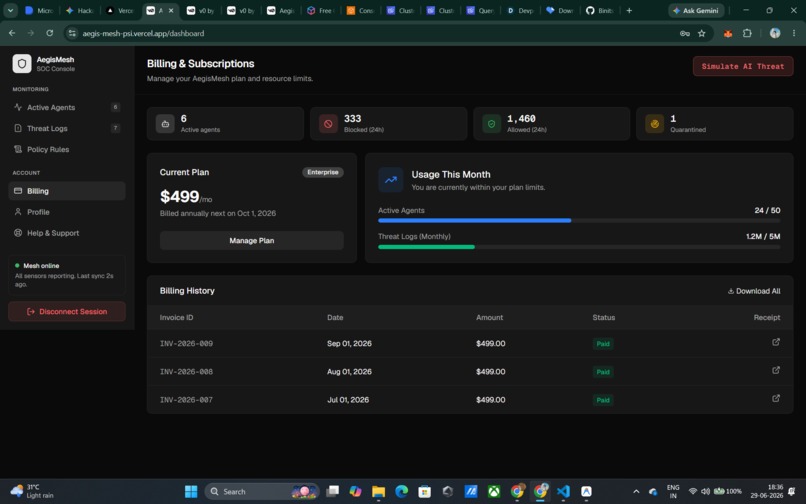Open File Explorer from taskbar
Screen dimensions: 806x504
(378, 492)
